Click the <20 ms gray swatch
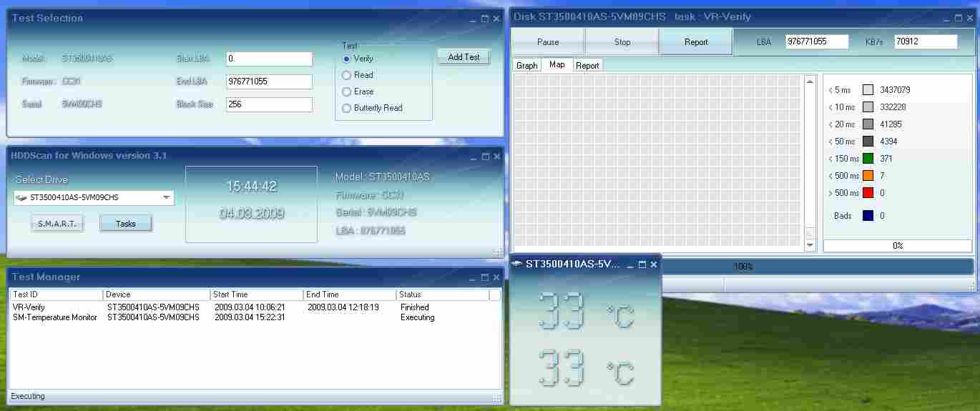 [868, 124]
